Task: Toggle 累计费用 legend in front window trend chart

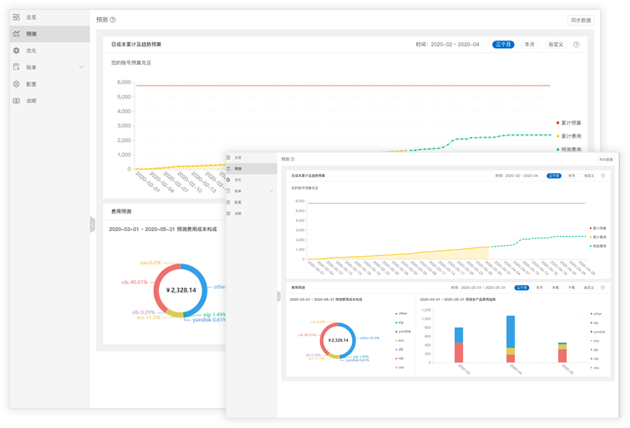Action: pos(598,237)
